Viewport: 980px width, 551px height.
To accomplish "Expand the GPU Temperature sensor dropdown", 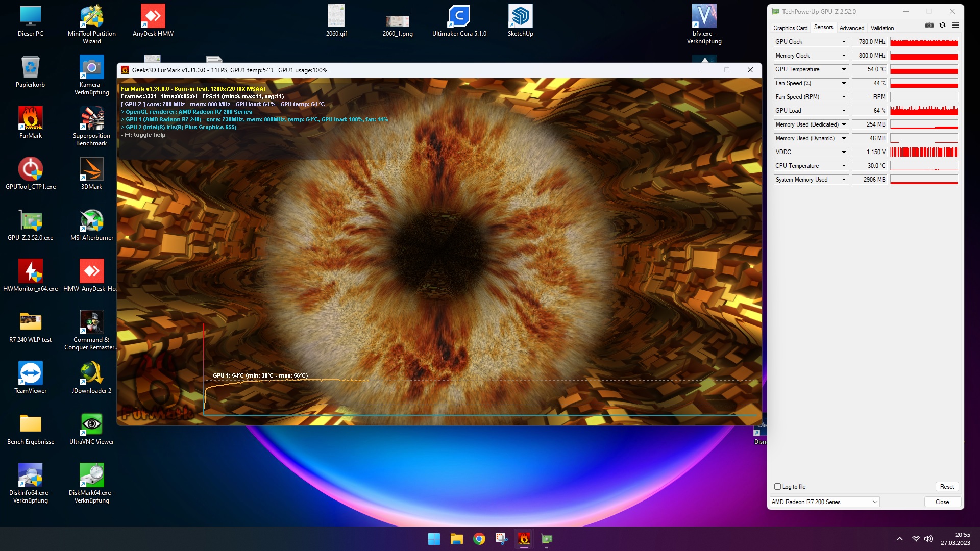I will pos(844,69).
